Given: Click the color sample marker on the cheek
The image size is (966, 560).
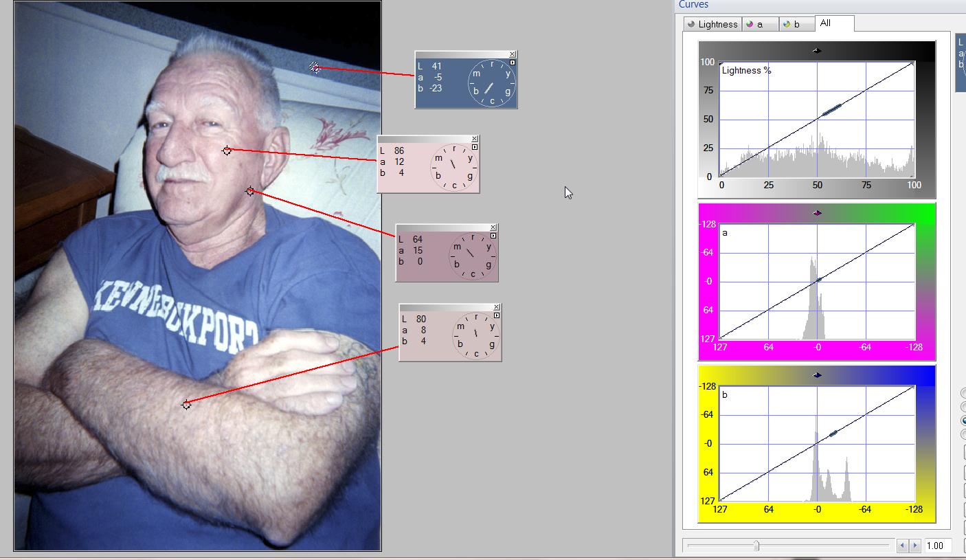Looking at the screenshot, I should tap(227, 150).
